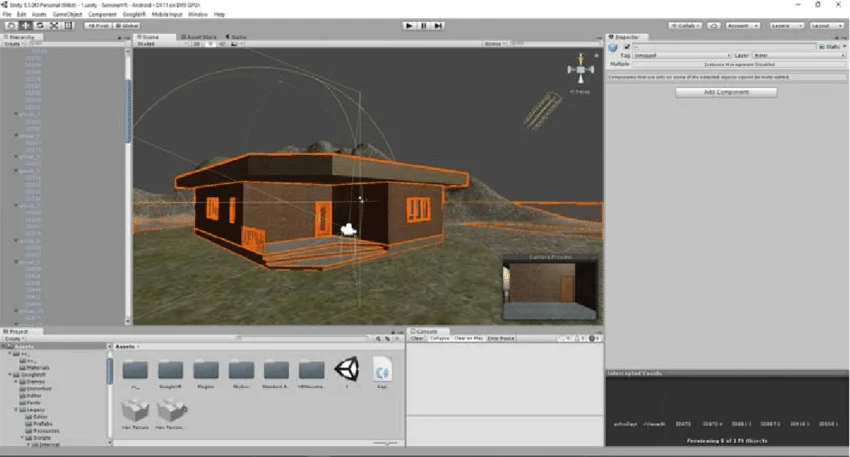Viewport: 850px width, 457px height.
Task: Toggle the Static checkbox
Action: tap(822, 47)
